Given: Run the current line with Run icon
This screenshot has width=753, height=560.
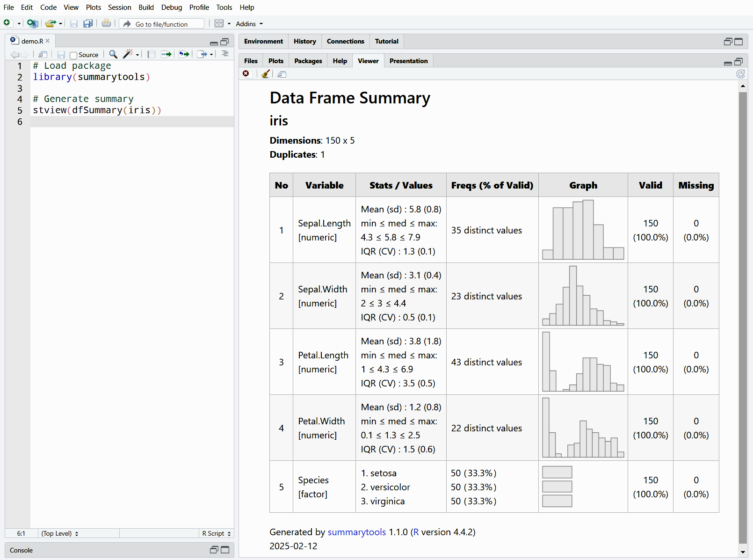Looking at the screenshot, I should coord(166,54).
